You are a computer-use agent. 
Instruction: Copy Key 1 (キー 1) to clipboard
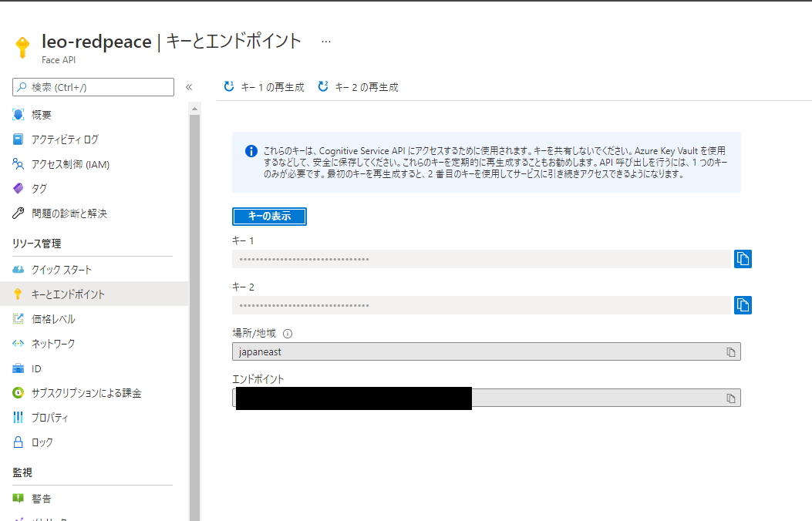click(x=743, y=259)
